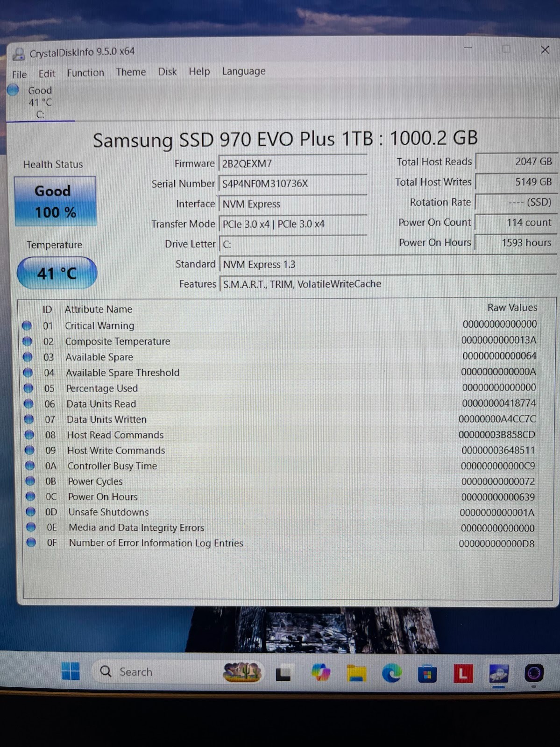Screen dimensions: 560x747
Task: Open the Function menu
Action: pyautogui.click(x=85, y=73)
